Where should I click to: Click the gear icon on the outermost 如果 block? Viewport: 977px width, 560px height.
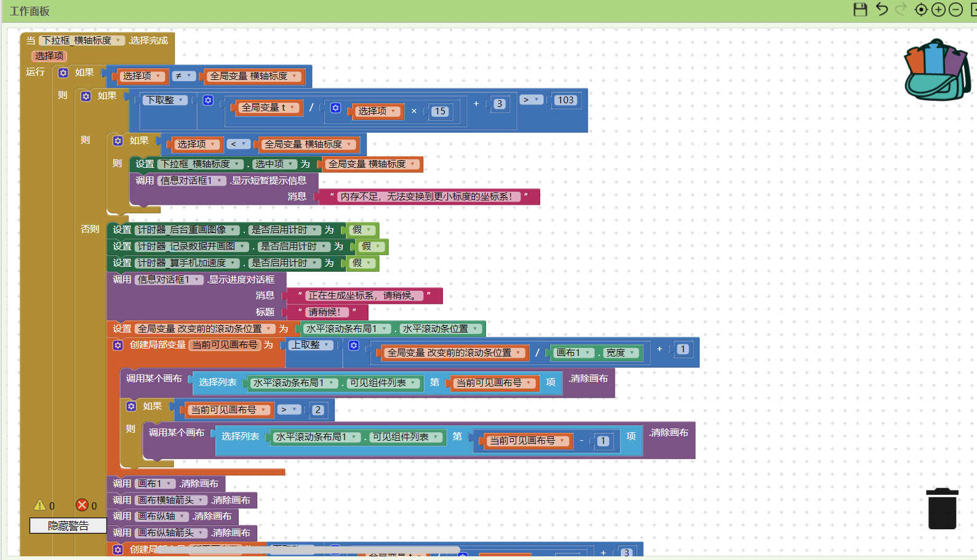63,73
